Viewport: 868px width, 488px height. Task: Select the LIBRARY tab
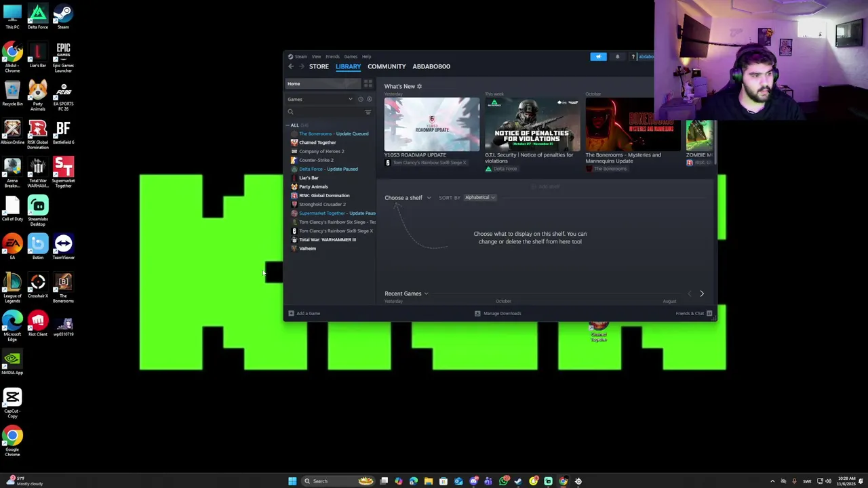point(348,66)
